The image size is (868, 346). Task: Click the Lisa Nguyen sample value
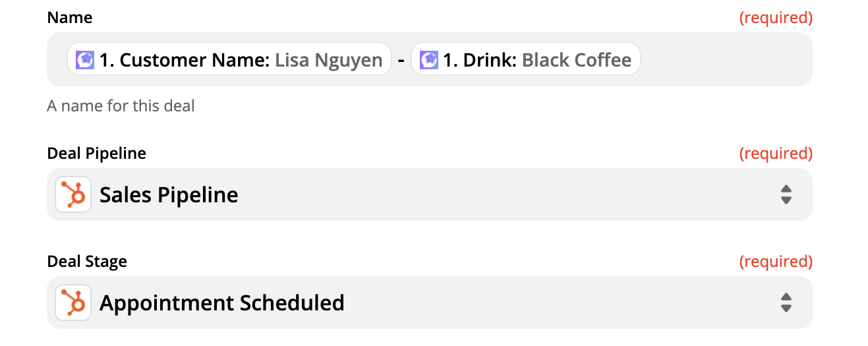(329, 61)
